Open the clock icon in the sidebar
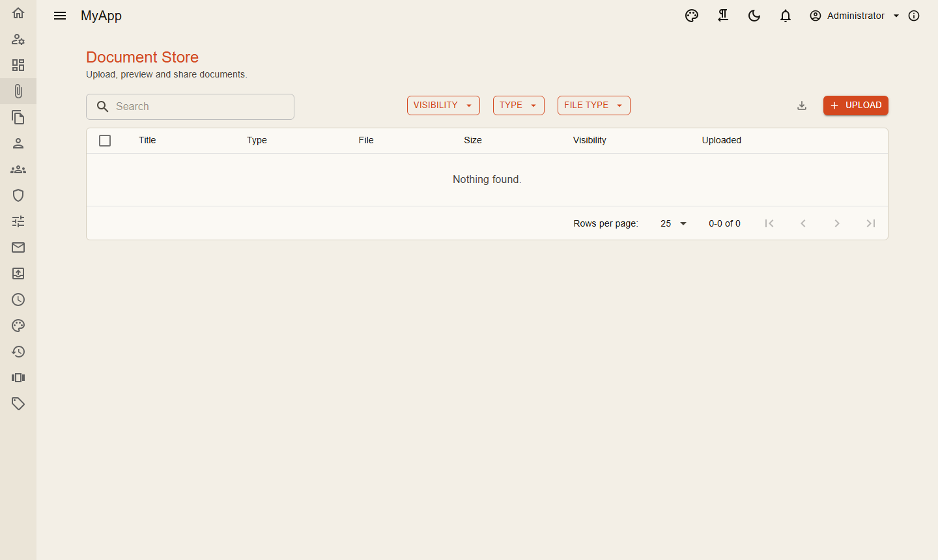938x560 pixels. [x=18, y=300]
